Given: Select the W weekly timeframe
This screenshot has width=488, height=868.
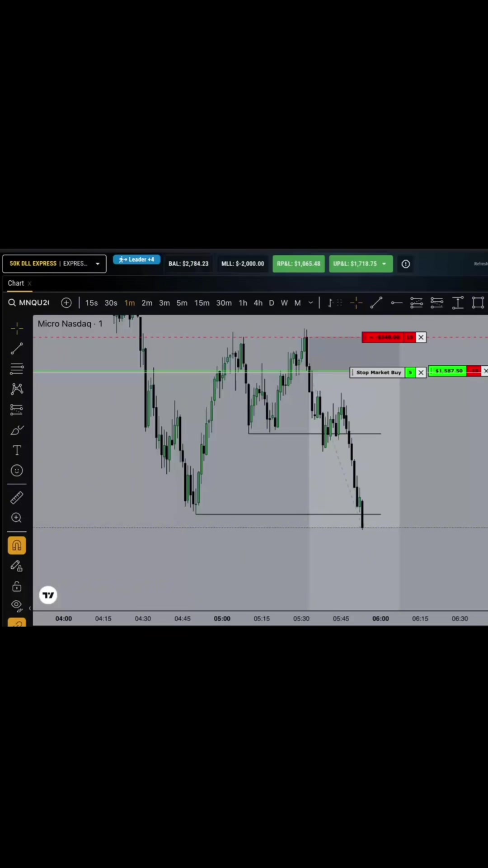Looking at the screenshot, I should [284, 303].
